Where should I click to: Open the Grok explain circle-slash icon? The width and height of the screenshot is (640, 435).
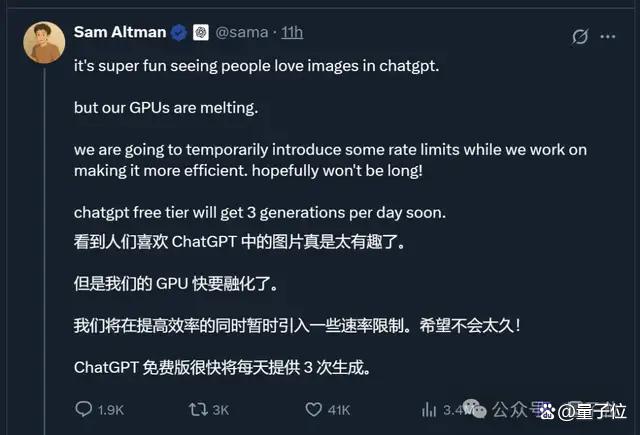tap(580, 36)
